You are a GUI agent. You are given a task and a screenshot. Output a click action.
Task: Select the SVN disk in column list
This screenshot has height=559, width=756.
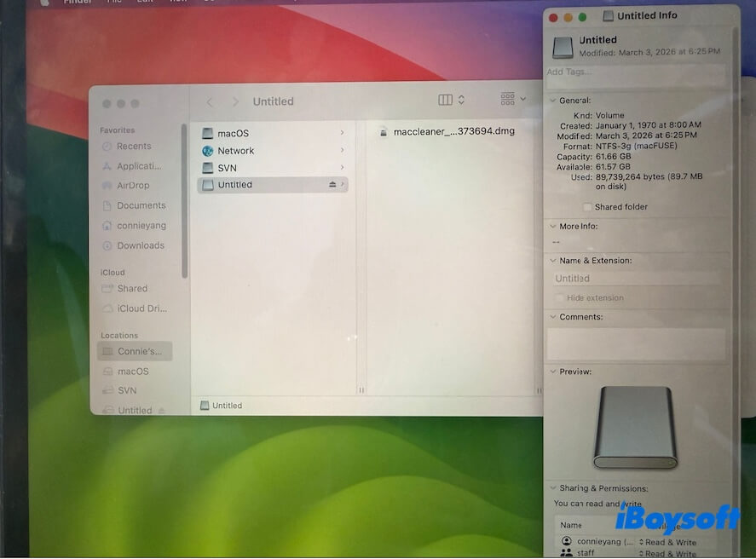tap(273, 168)
